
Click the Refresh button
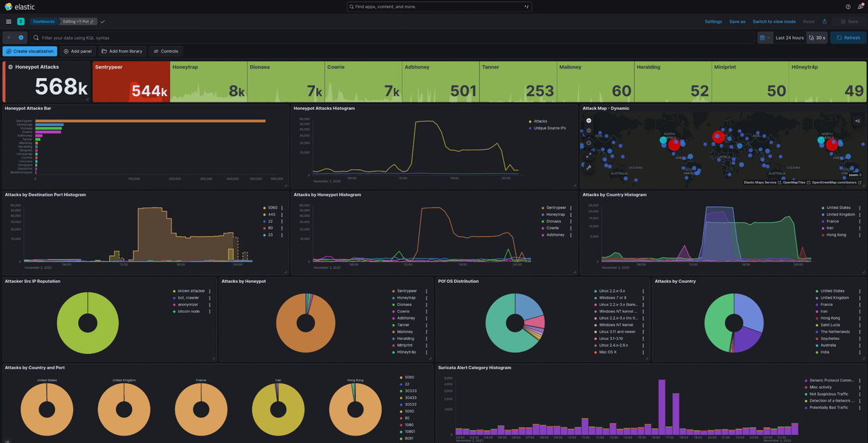coord(848,38)
